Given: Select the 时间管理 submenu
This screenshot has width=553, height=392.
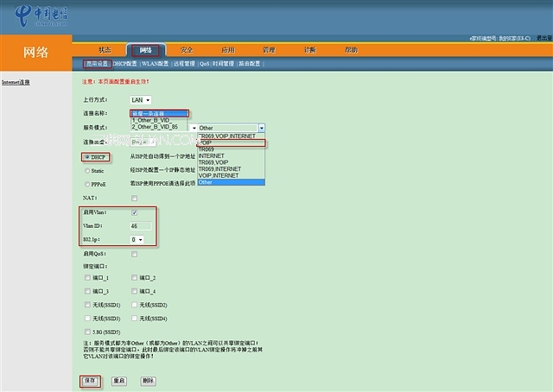Looking at the screenshot, I should pos(223,64).
